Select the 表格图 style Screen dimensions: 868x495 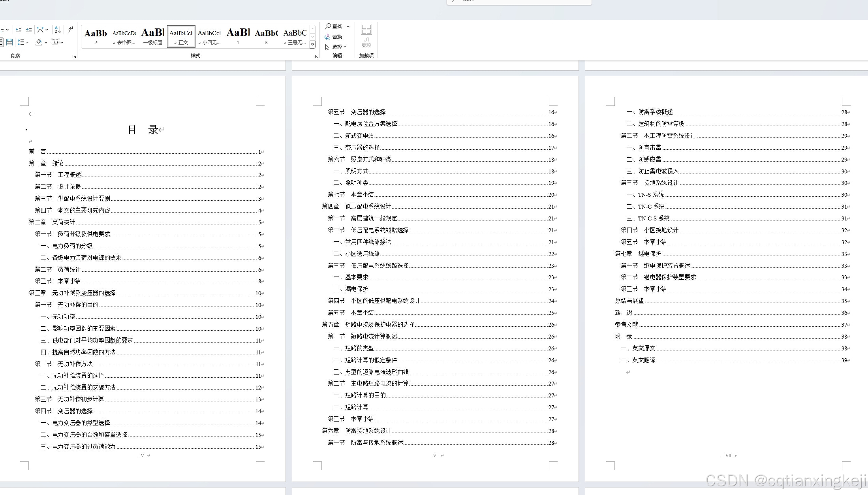[x=124, y=36]
